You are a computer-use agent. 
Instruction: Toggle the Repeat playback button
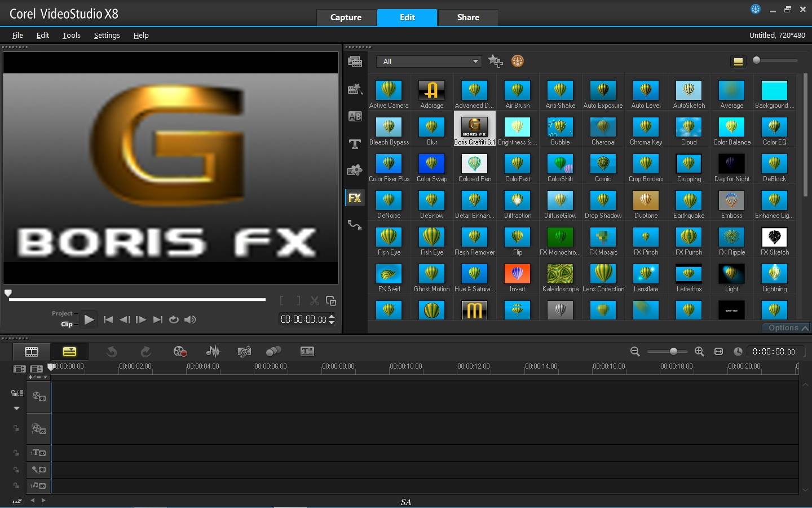(174, 319)
